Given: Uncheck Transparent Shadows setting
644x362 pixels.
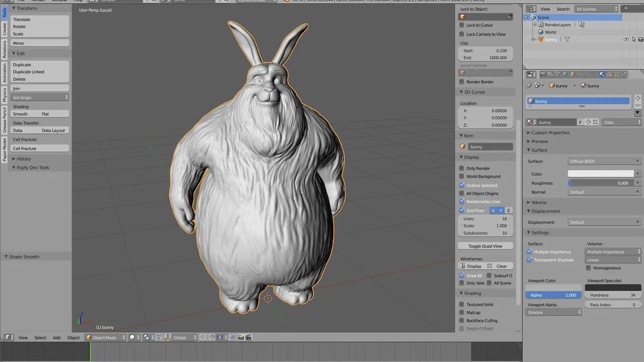Looking at the screenshot, I should click(x=529, y=260).
